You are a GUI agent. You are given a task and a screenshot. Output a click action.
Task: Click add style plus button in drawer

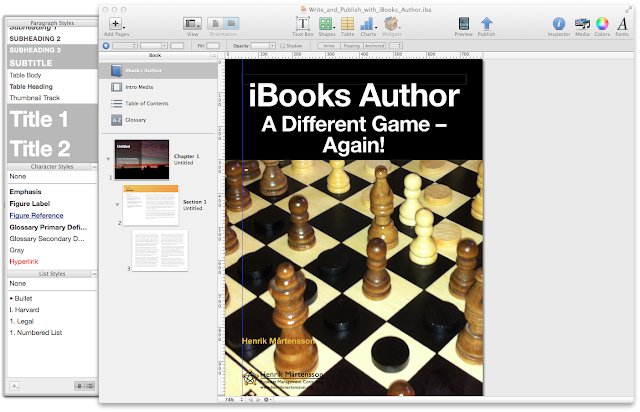[15, 386]
